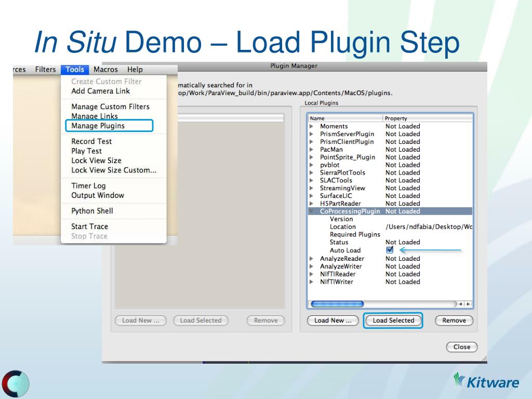532x399 pixels.
Task: Click the Status row under CoProcessingPlugin
Action: tap(390, 242)
